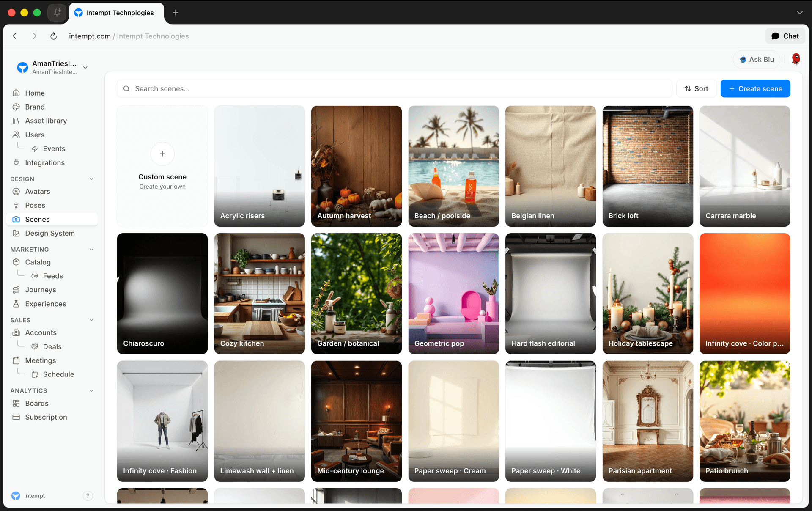Click the Ask Blu button
This screenshot has width=812, height=511.
(757, 60)
